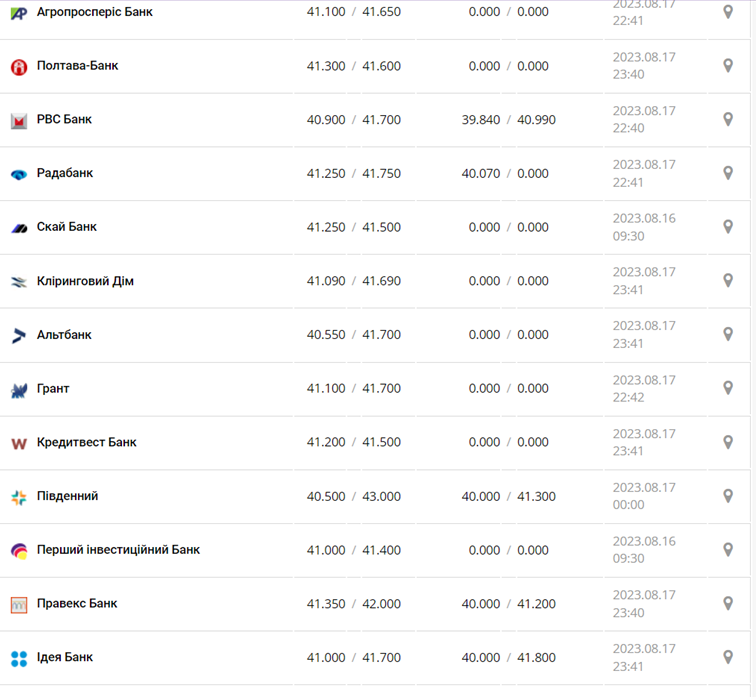Open the Полтава-Банк bank page

[x=77, y=66]
